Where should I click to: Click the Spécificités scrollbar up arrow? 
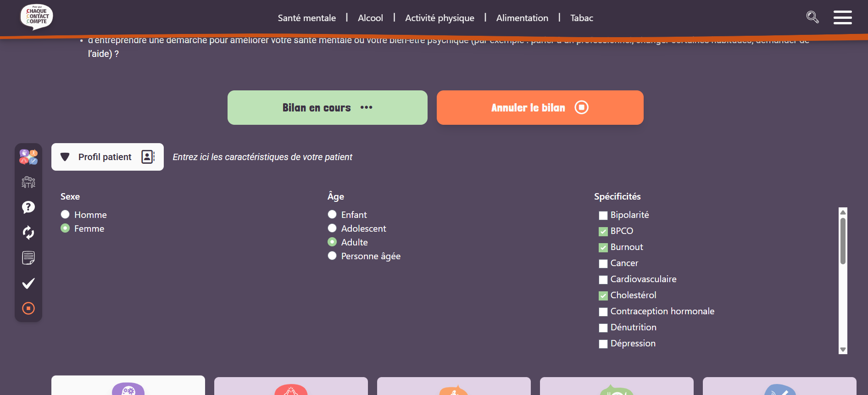[x=843, y=212]
